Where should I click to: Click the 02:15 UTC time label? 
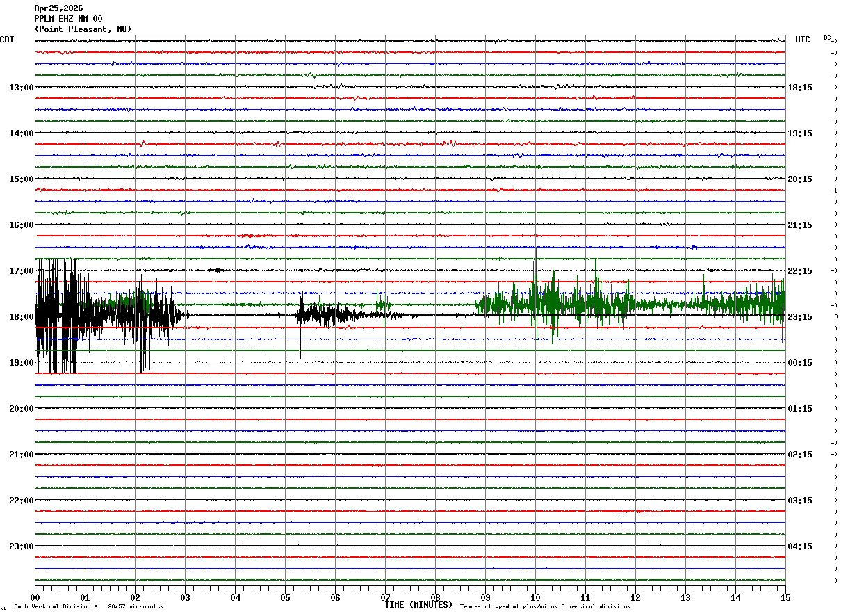(799, 455)
